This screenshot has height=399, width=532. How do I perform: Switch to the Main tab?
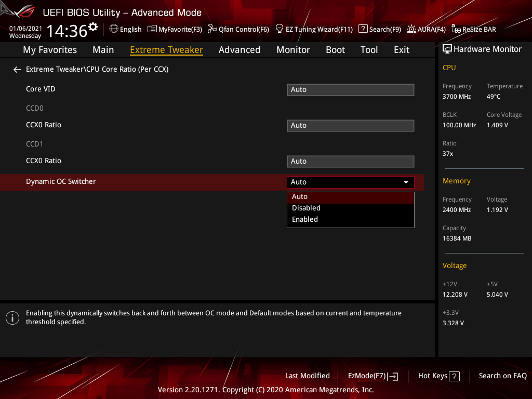pos(103,50)
